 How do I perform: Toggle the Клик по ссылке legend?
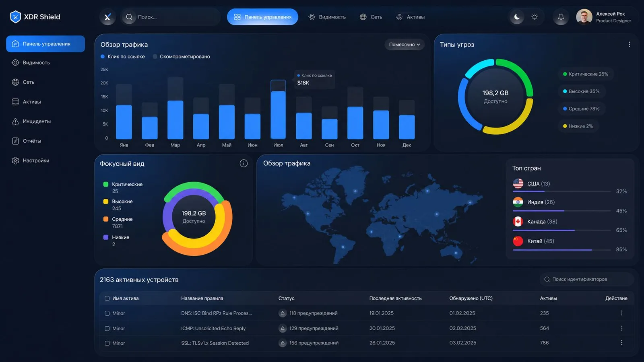(123, 57)
